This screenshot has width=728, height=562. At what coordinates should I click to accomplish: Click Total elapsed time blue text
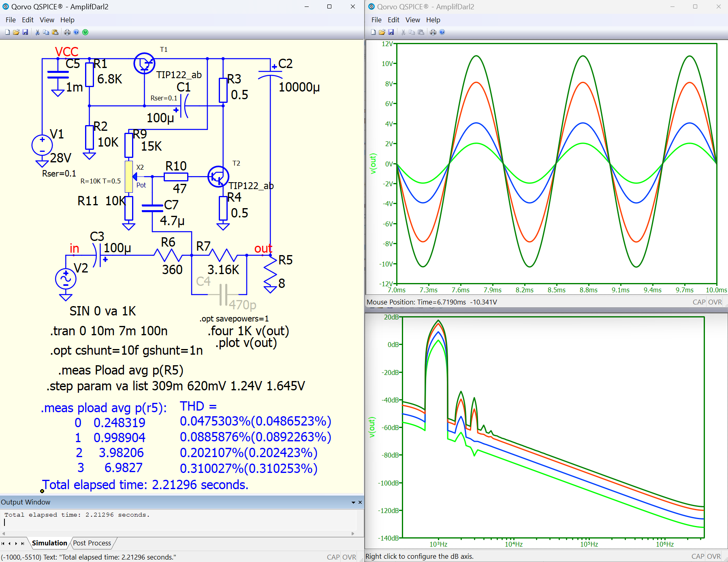pyautogui.click(x=145, y=485)
